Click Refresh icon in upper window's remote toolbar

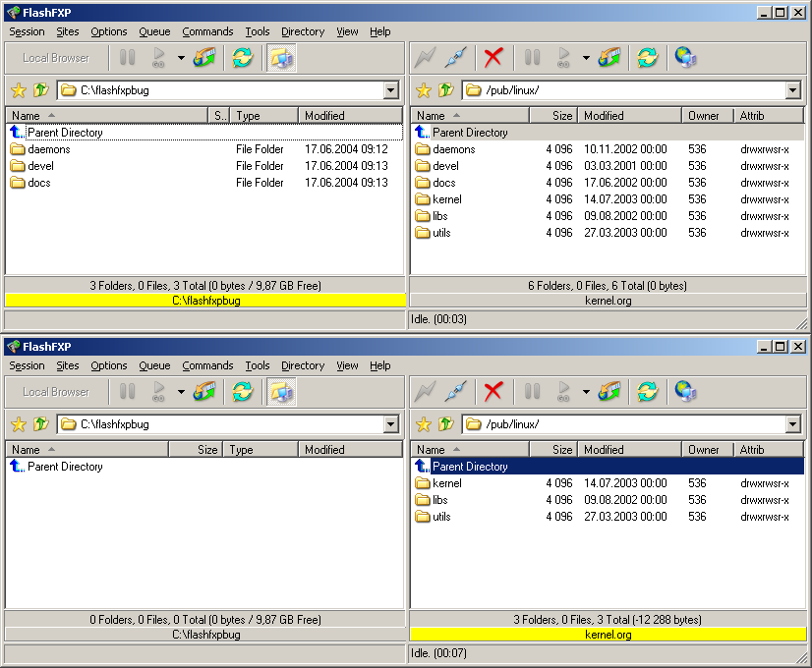647,58
